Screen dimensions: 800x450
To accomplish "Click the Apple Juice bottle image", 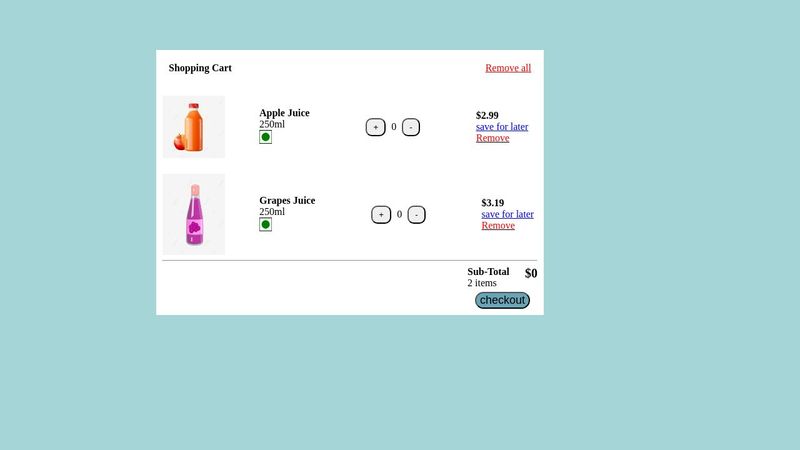I will [x=194, y=127].
